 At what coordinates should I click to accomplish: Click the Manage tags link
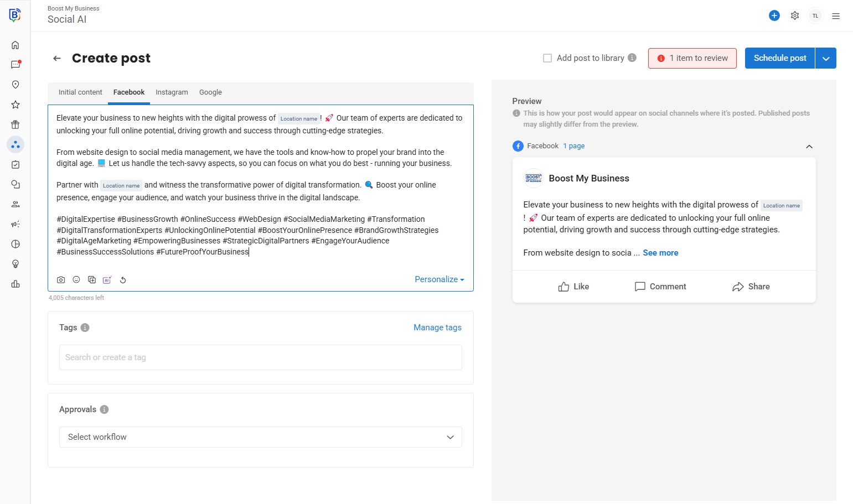click(x=437, y=328)
